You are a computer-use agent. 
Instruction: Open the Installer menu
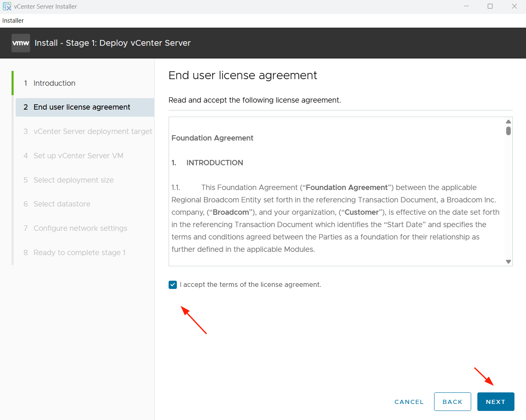pos(13,21)
